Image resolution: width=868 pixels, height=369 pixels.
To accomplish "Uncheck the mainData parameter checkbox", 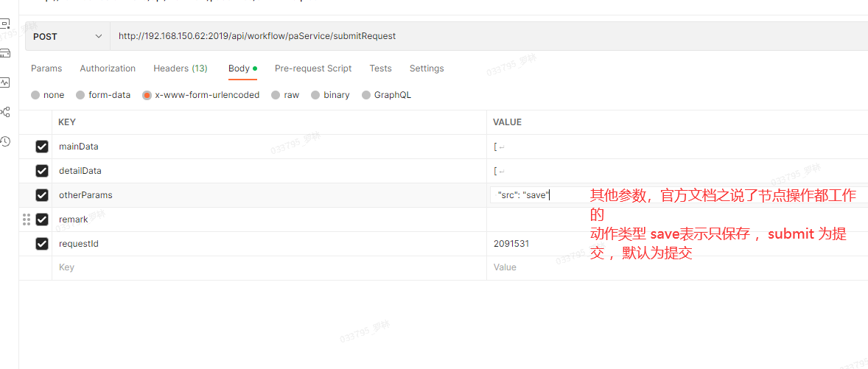I will pyautogui.click(x=42, y=147).
